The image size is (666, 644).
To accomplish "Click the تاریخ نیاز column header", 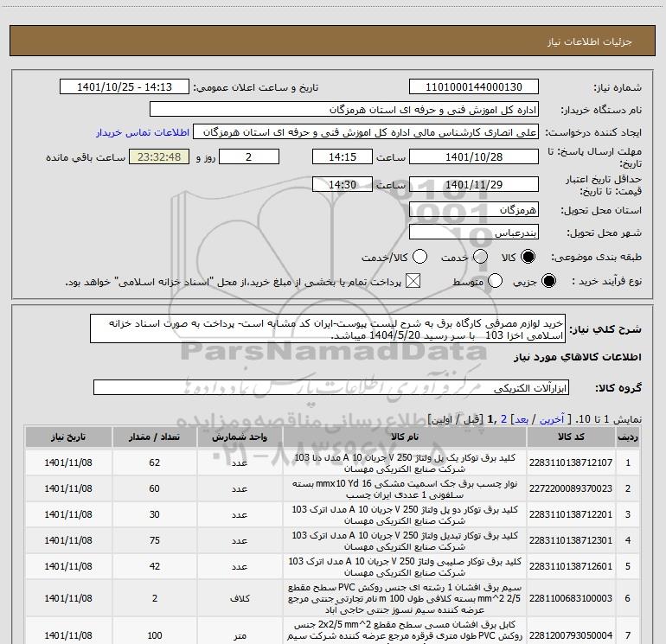I will click(68, 437).
